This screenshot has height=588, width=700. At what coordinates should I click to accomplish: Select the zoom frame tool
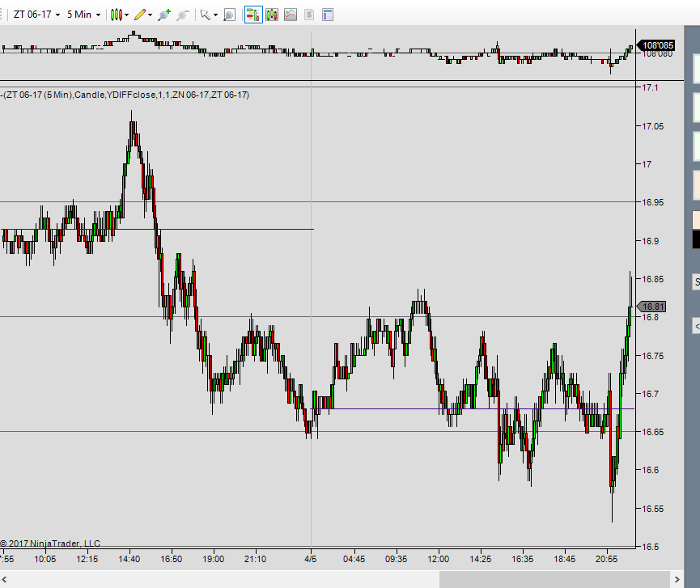[229, 15]
